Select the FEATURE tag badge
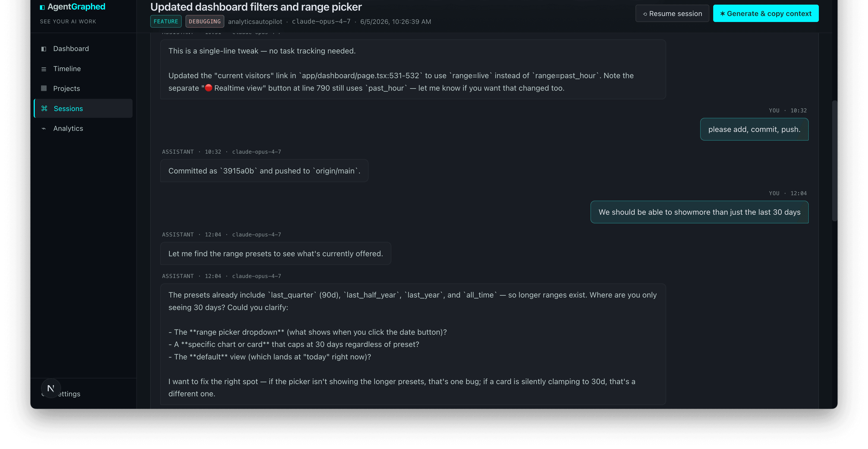Screen dimensions: 868x449 166,21
